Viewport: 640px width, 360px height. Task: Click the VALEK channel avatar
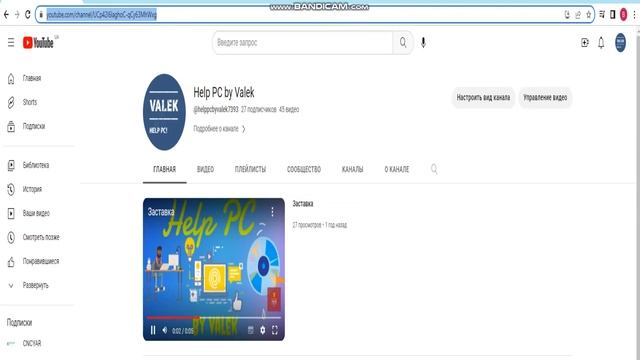point(164,112)
